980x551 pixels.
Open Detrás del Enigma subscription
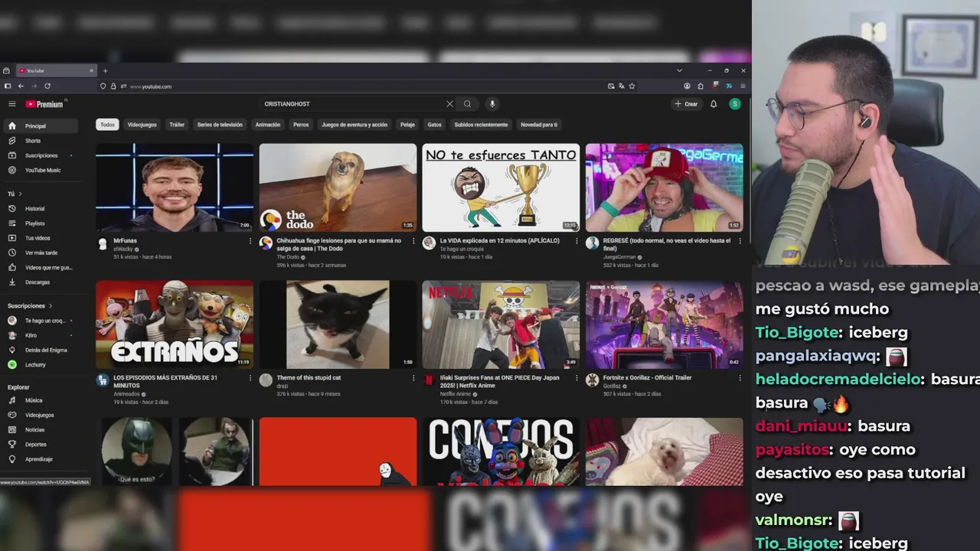coord(40,350)
